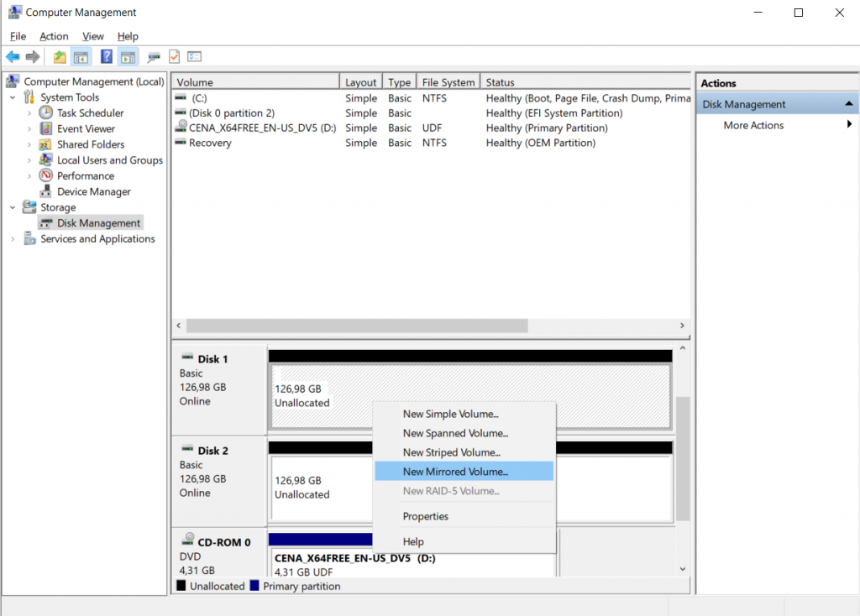Open the View menu
This screenshot has height=616, width=860.
[x=92, y=36]
